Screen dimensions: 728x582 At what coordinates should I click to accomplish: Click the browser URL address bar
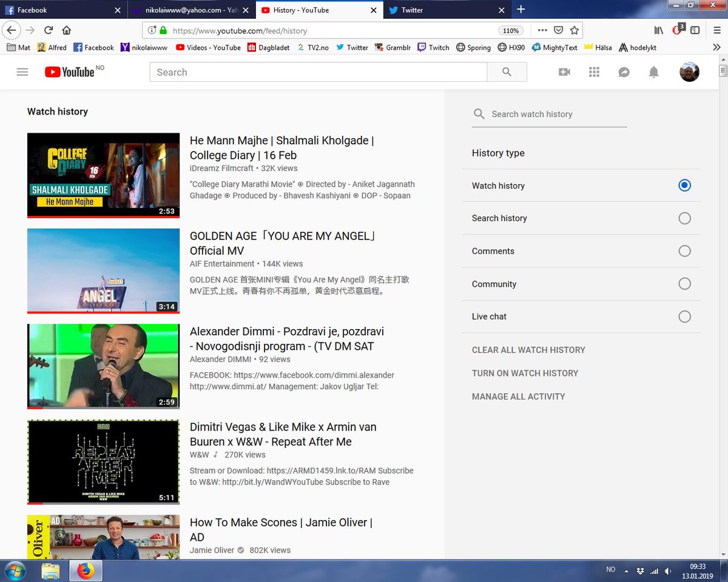point(334,30)
